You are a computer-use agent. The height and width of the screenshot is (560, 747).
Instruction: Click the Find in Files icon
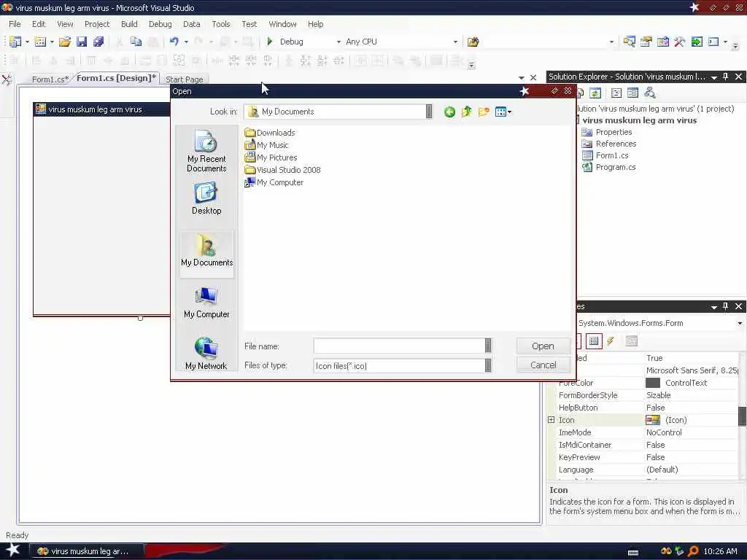point(473,42)
